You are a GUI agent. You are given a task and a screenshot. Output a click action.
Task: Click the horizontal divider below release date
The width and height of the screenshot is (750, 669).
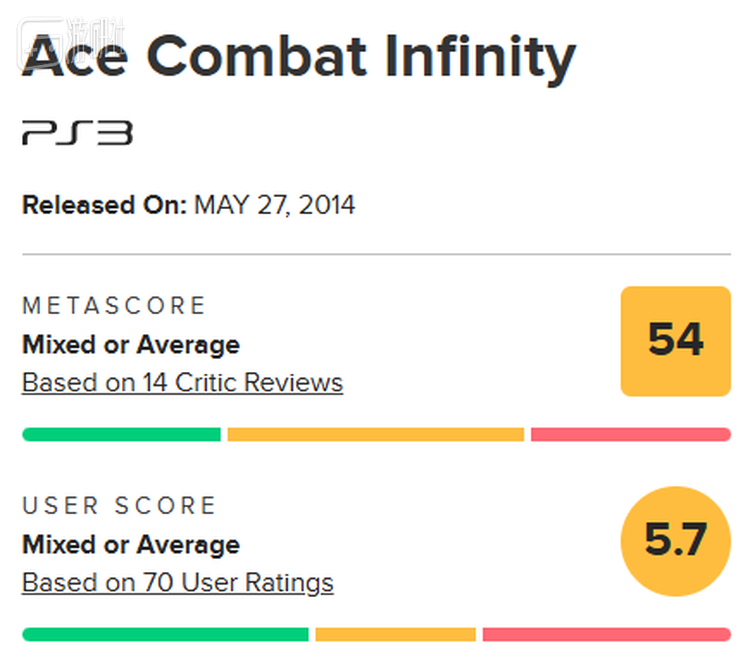376,254
